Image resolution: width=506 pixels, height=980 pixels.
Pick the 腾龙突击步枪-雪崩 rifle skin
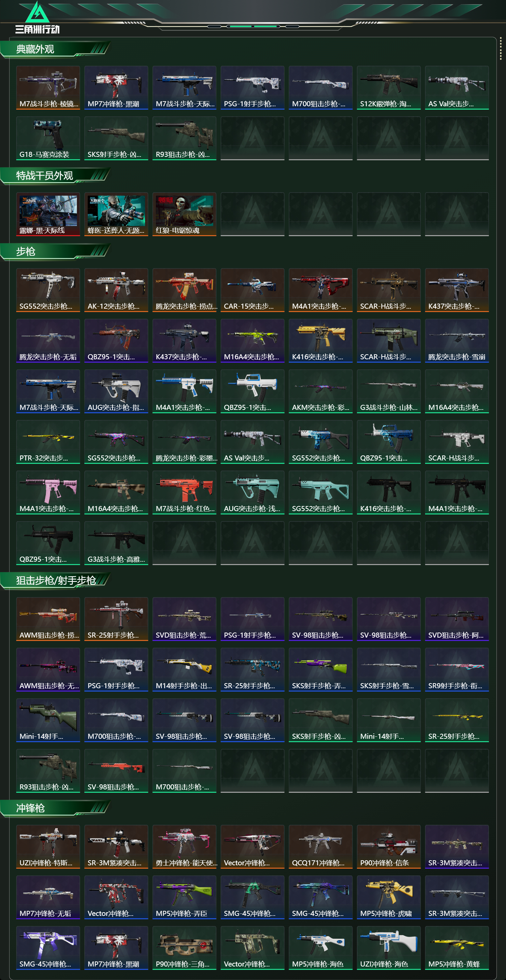point(456,340)
